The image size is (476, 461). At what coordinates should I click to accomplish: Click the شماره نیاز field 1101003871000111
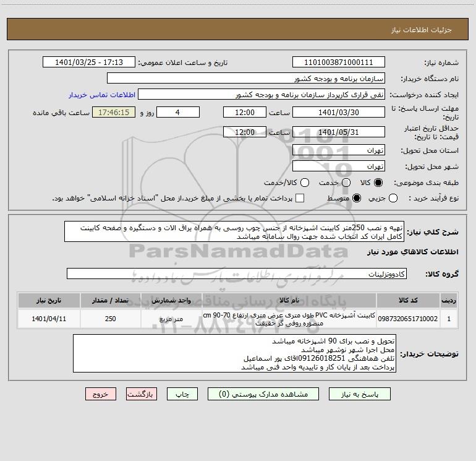point(339,62)
